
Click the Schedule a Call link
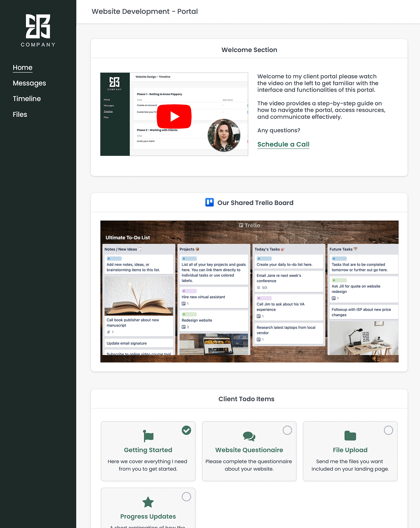283,144
